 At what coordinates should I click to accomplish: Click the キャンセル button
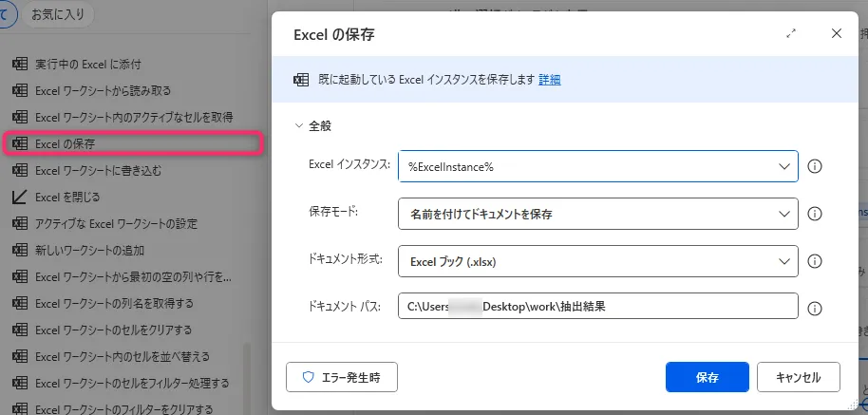(x=798, y=377)
